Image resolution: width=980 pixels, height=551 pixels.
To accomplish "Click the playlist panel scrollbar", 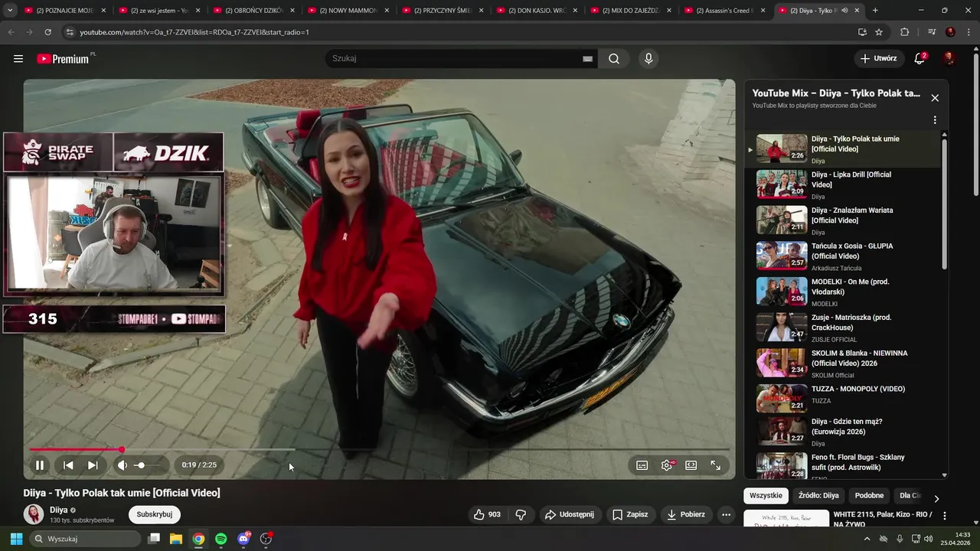I will [944, 203].
